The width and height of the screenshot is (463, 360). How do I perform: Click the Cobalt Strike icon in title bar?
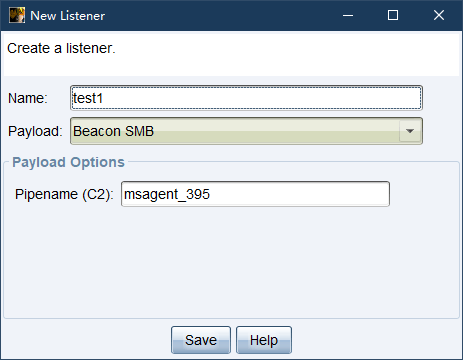[17, 15]
